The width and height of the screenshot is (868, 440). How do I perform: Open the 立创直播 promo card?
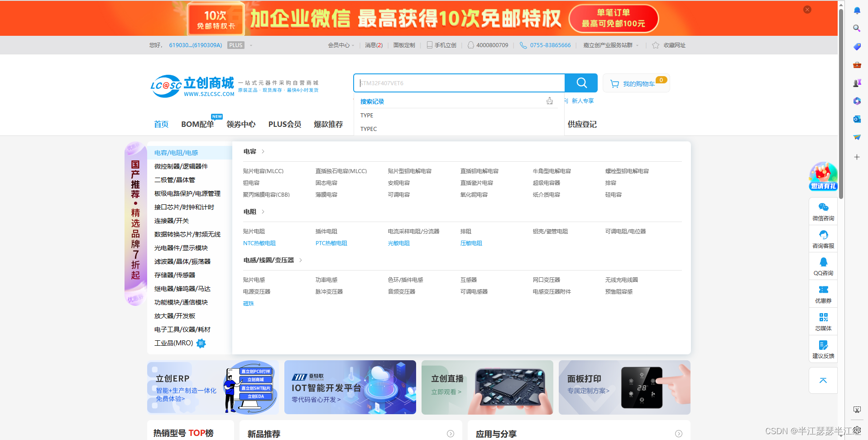pos(487,387)
